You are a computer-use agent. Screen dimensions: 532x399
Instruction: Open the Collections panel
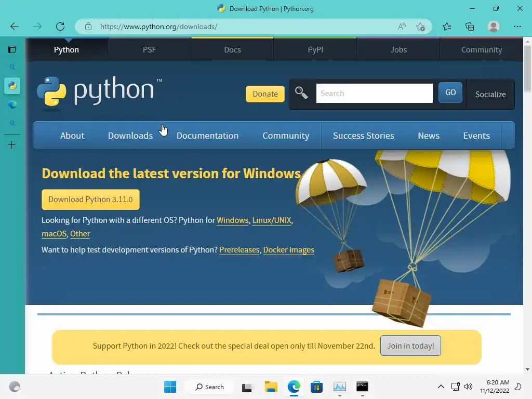pos(470,26)
